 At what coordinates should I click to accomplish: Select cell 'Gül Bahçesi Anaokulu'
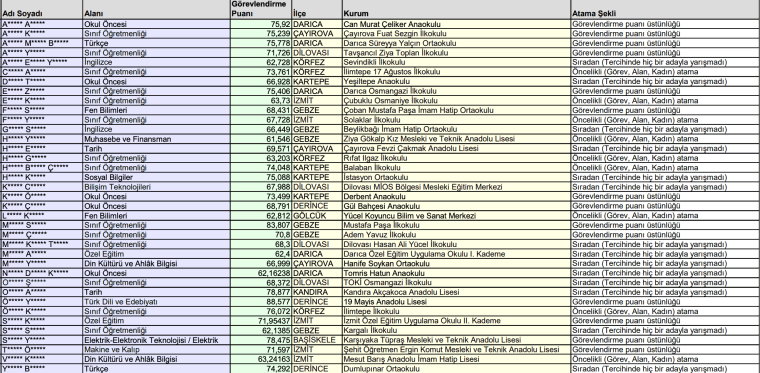point(456,206)
